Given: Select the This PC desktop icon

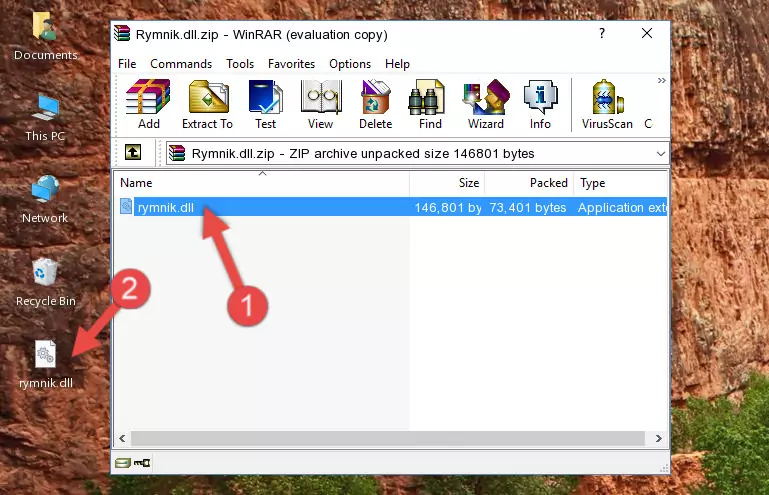Looking at the screenshot, I should coord(45,118).
